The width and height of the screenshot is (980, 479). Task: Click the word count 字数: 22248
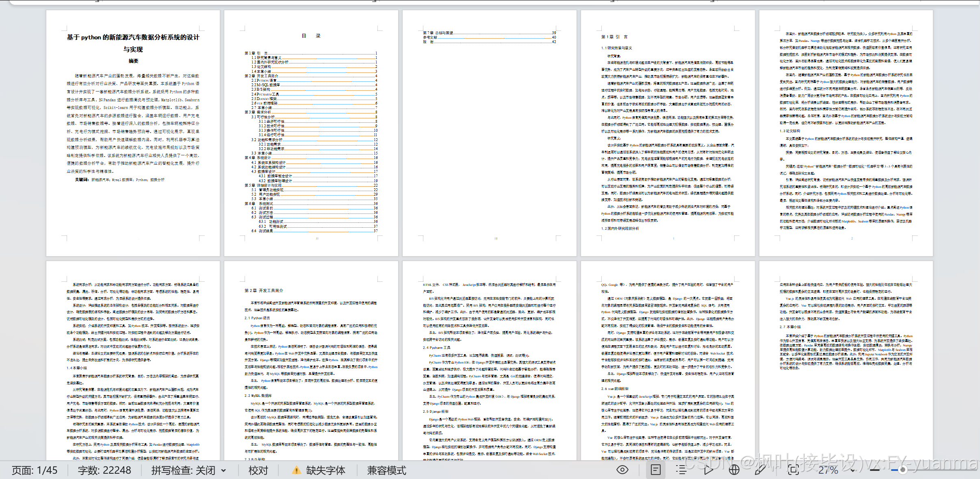tap(104, 470)
